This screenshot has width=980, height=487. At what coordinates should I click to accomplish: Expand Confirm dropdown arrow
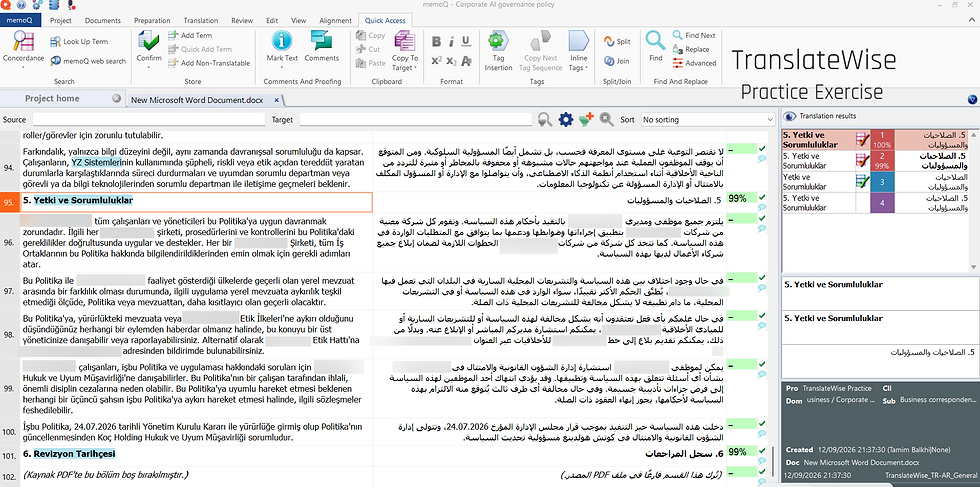[x=149, y=66]
